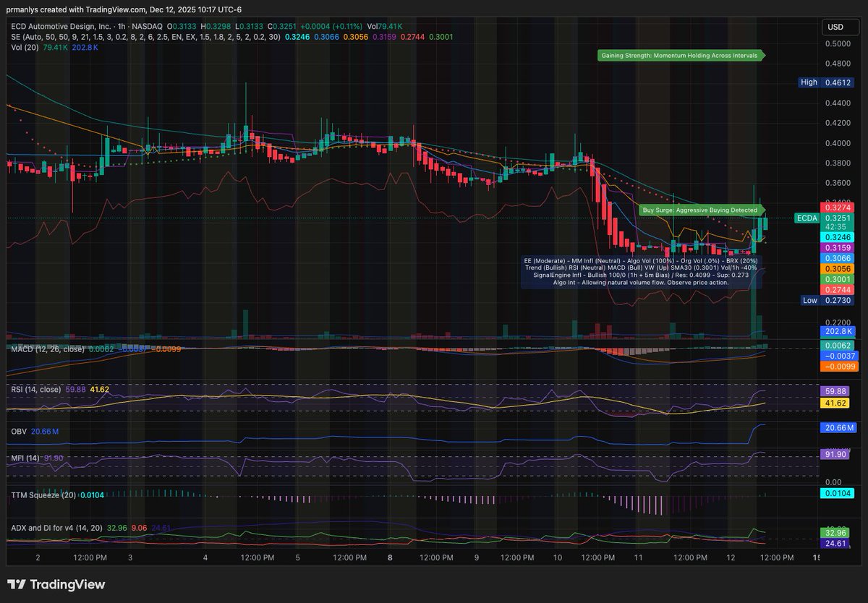Click the MACD (12, 26, close) legend
This screenshot has width=868, height=603.
click(x=48, y=349)
